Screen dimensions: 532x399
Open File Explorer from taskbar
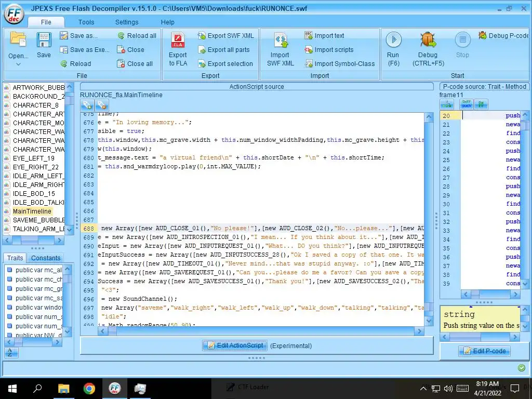click(x=63, y=389)
